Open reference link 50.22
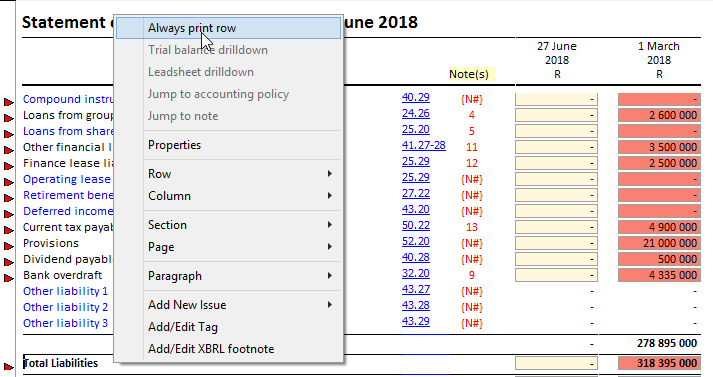 [x=416, y=225]
